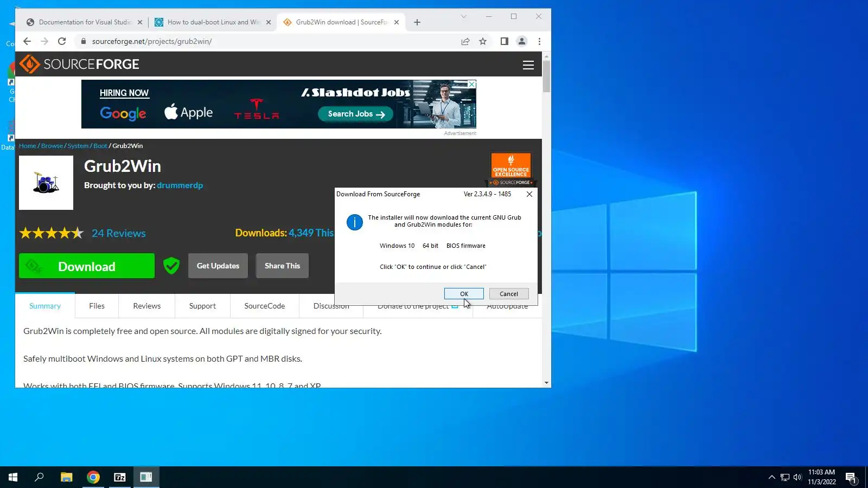Go back in Chrome

[27, 41]
